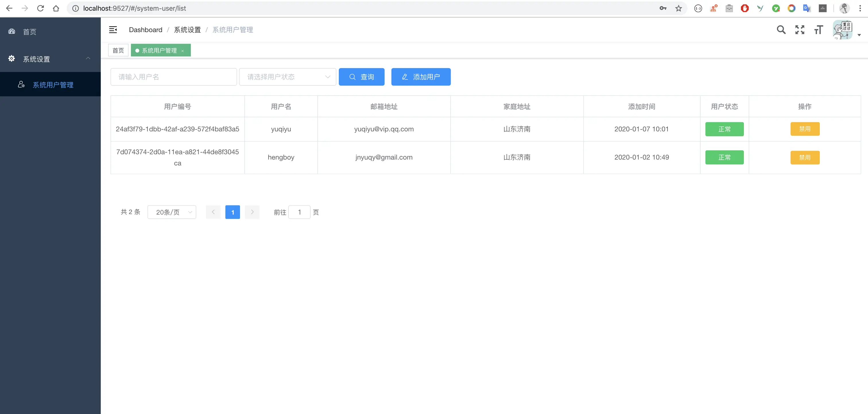Click browser bookmark star icon

pos(678,8)
